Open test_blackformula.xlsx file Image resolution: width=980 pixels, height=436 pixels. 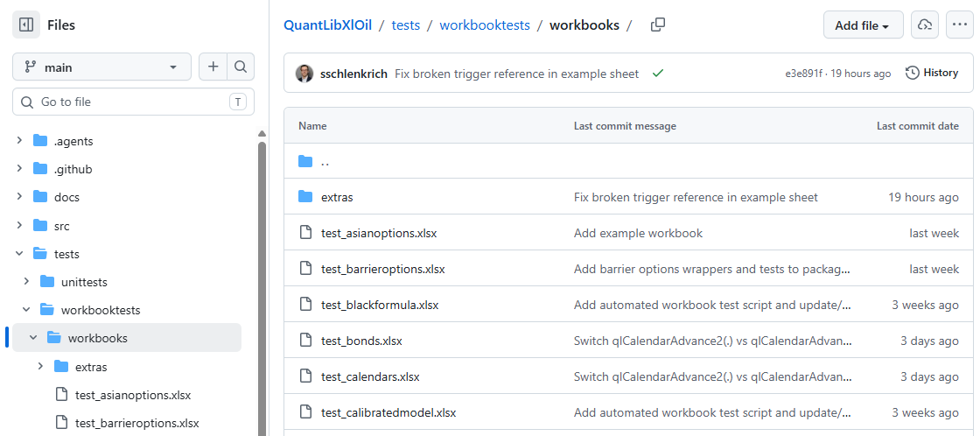click(380, 306)
